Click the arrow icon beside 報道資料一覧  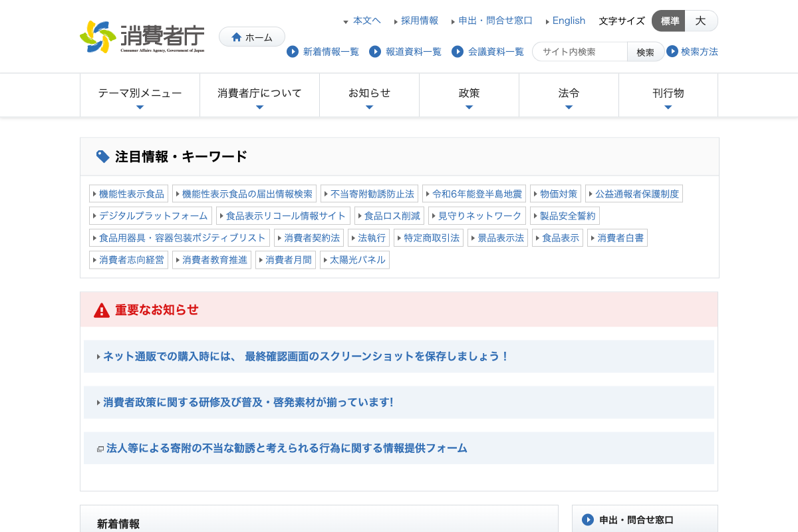point(375,52)
